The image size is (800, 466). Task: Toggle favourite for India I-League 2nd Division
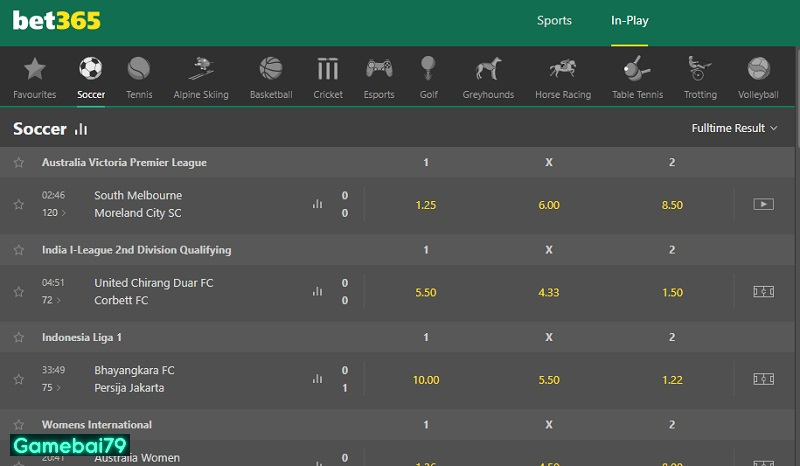tap(18, 250)
